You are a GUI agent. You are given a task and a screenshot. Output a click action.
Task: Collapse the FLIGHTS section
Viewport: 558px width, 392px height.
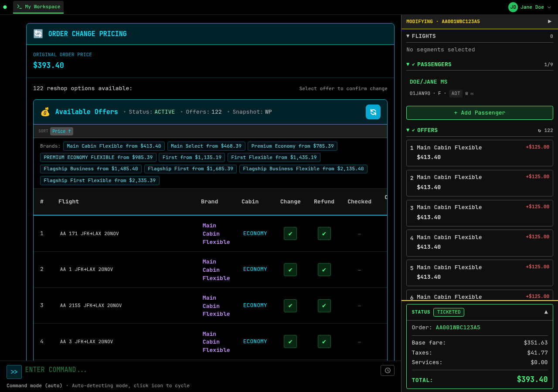(x=408, y=36)
